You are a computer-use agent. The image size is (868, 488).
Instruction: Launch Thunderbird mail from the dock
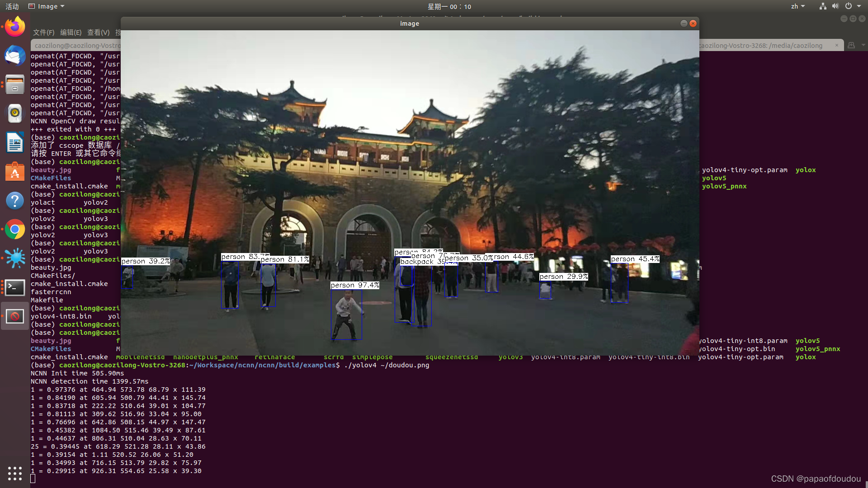pyautogui.click(x=15, y=56)
